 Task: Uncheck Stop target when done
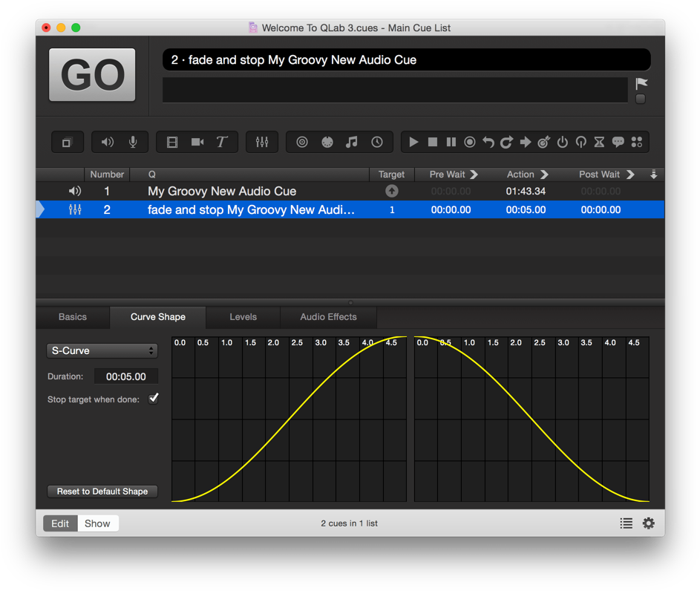154,399
